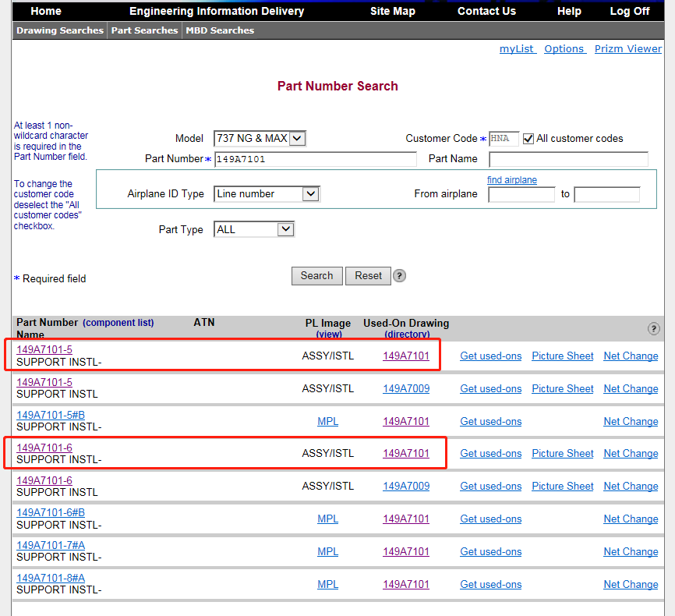Image resolution: width=675 pixels, height=616 pixels.
Task: Get used-ons for 149A7101-8#A
Action: pos(491,584)
